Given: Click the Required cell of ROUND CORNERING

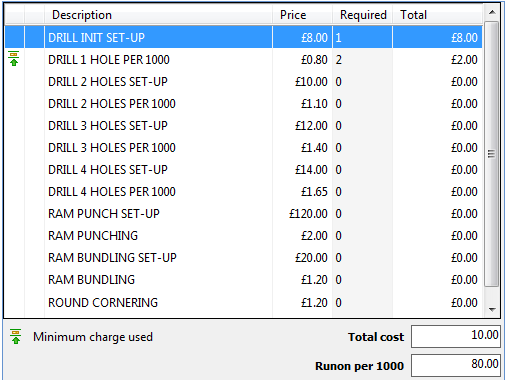Looking at the screenshot, I should 362,302.
